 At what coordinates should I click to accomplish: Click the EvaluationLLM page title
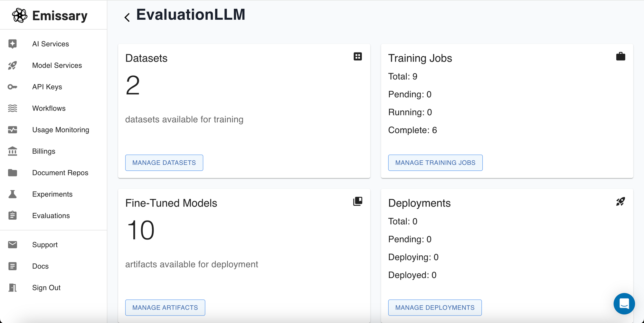tap(191, 15)
